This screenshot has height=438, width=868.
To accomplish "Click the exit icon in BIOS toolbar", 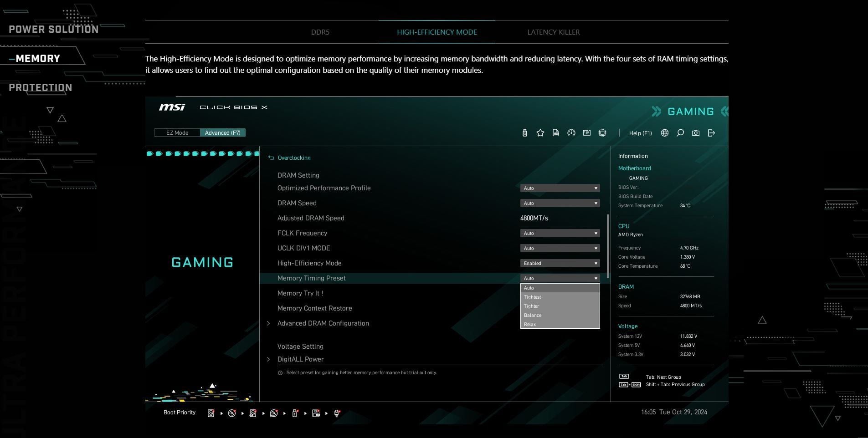I will click(711, 133).
